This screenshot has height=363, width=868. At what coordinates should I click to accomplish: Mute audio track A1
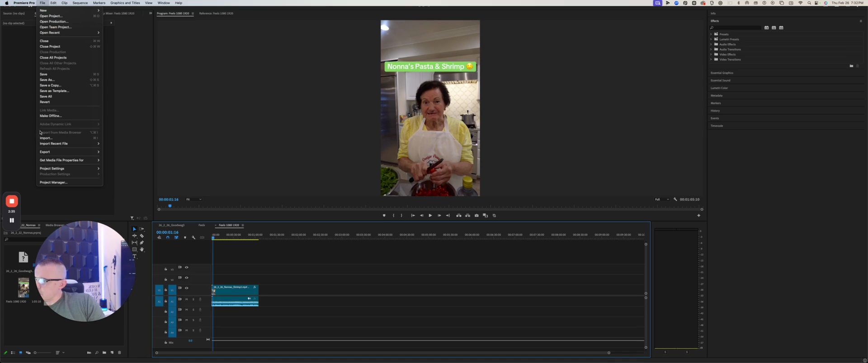[x=186, y=299]
